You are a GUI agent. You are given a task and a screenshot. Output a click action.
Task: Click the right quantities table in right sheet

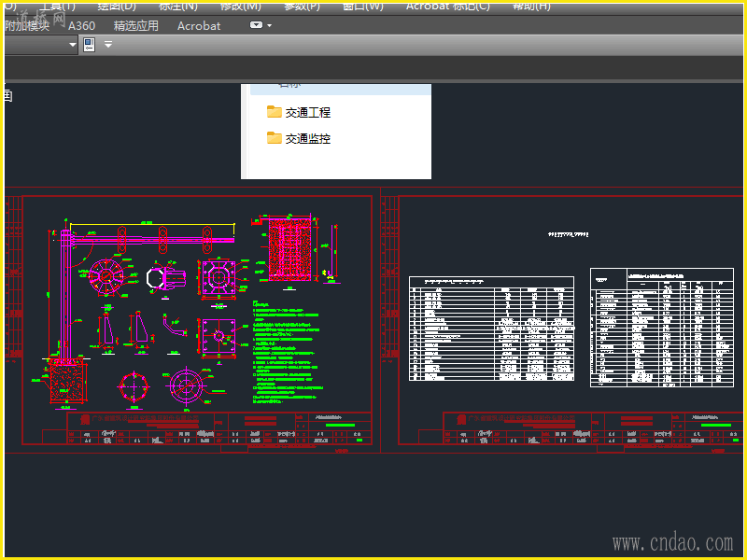[661, 327]
